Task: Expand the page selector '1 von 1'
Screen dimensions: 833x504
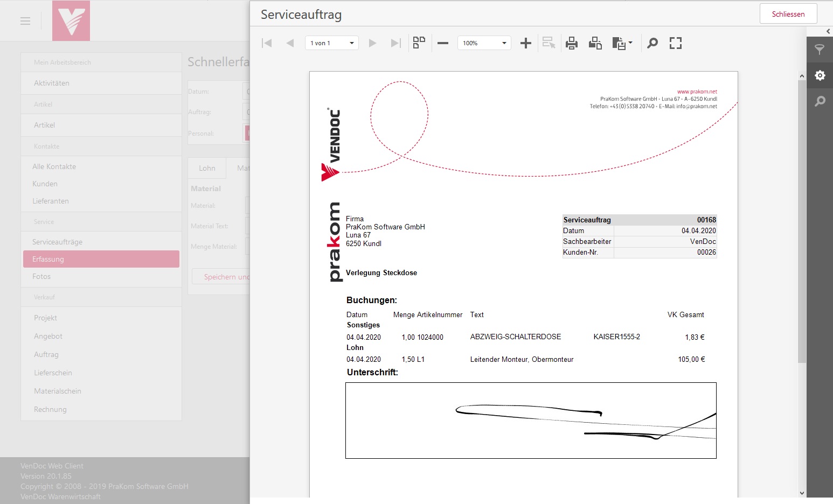Action: [x=332, y=43]
